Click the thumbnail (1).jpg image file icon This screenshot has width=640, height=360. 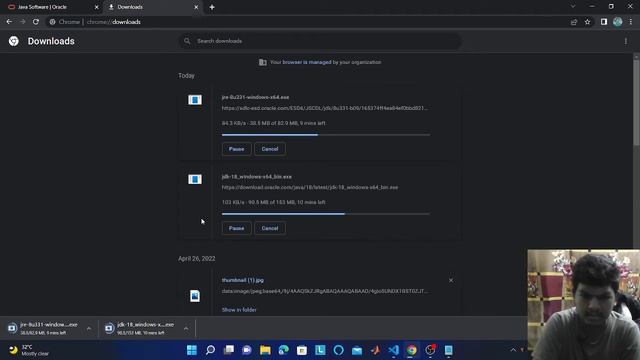pyautogui.click(x=195, y=296)
